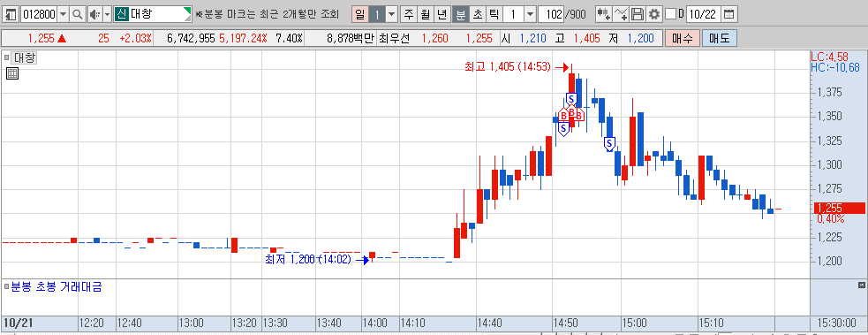This screenshot has width=868, height=335.
Task: Click the panel layout icon at far left
Action: (x=11, y=14)
